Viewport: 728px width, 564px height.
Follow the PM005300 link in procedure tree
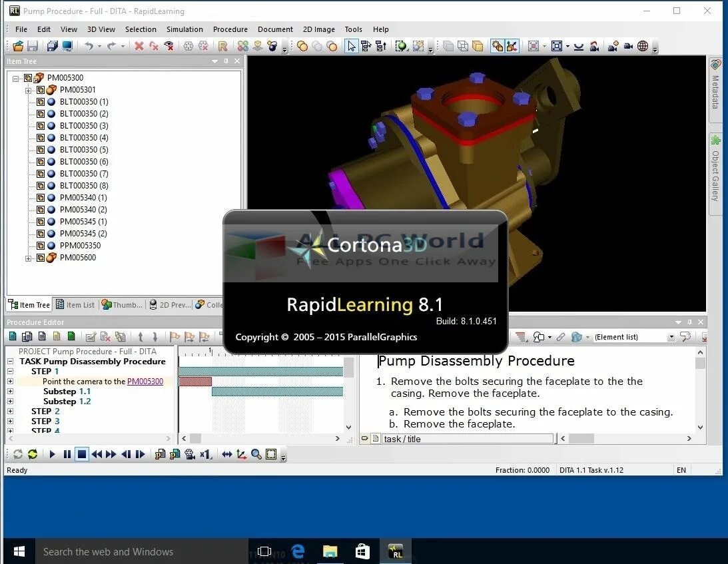tap(145, 381)
